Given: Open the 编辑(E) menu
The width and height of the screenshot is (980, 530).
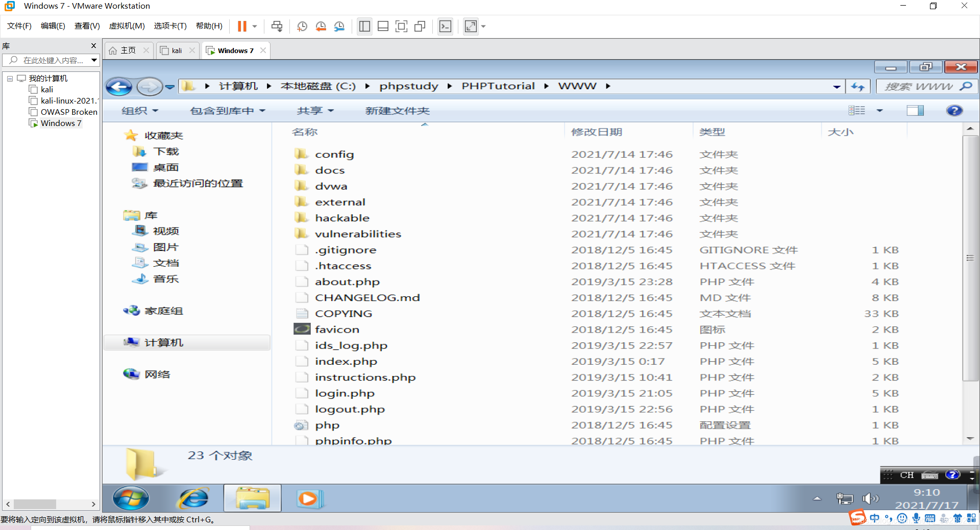Looking at the screenshot, I should [53, 26].
